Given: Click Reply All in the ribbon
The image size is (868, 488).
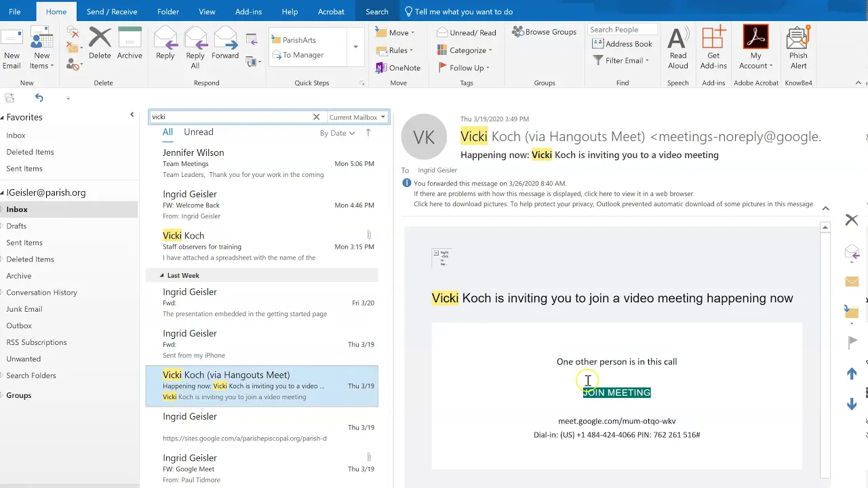Looking at the screenshot, I should pos(195,49).
